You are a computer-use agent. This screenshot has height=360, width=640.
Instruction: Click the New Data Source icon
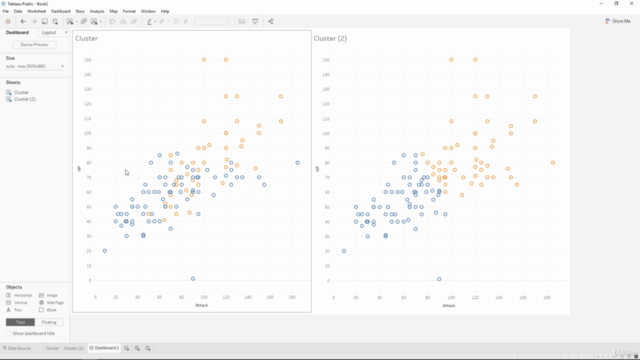pyautogui.click(x=55, y=21)
